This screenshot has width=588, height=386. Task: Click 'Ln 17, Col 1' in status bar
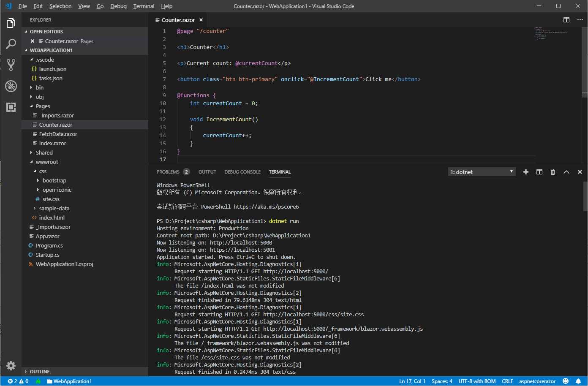[x=412, y=381]
